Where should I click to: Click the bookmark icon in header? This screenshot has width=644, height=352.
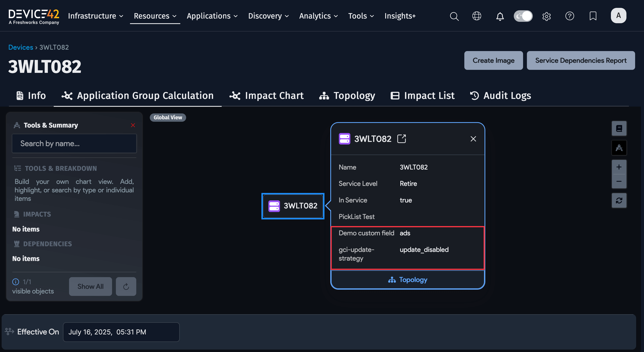point(593,16)
